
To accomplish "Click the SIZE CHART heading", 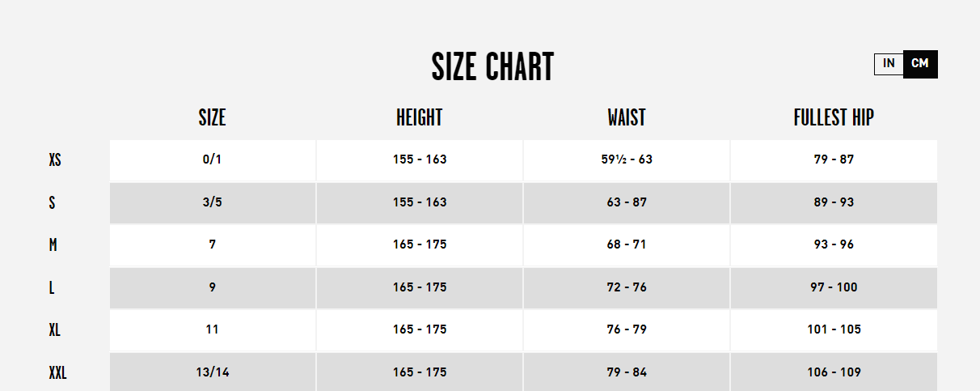I will (492, 67).
